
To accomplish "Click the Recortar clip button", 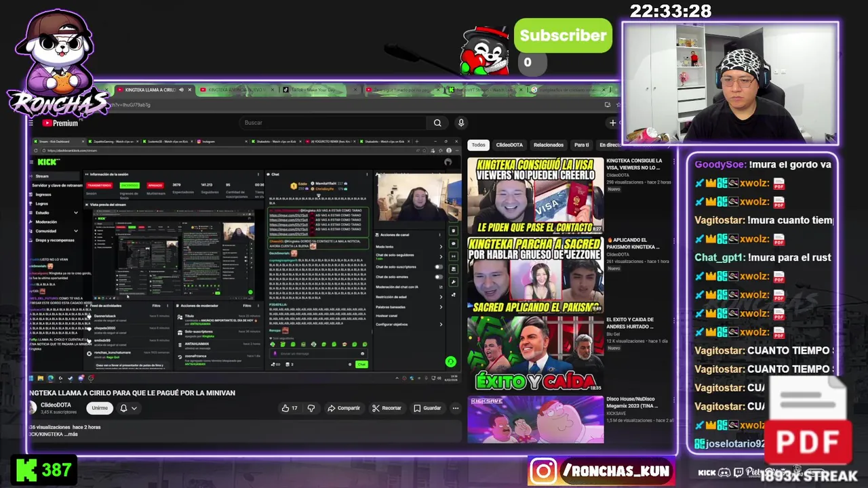I will 387,408.
